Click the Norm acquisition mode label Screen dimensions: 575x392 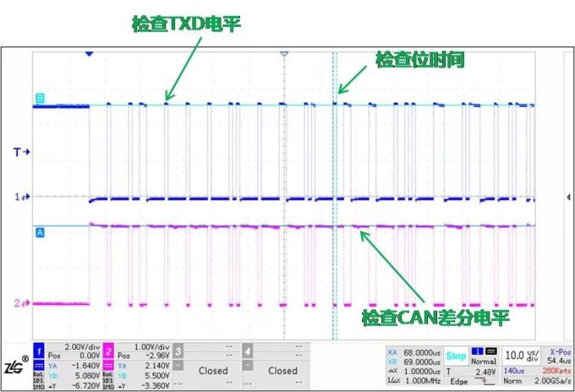click(512, 381)
